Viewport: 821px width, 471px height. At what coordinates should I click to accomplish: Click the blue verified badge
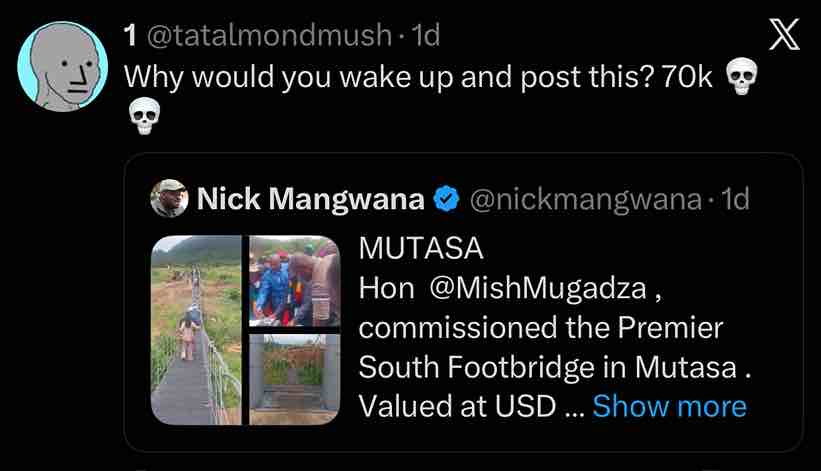(x=445, y=200)
